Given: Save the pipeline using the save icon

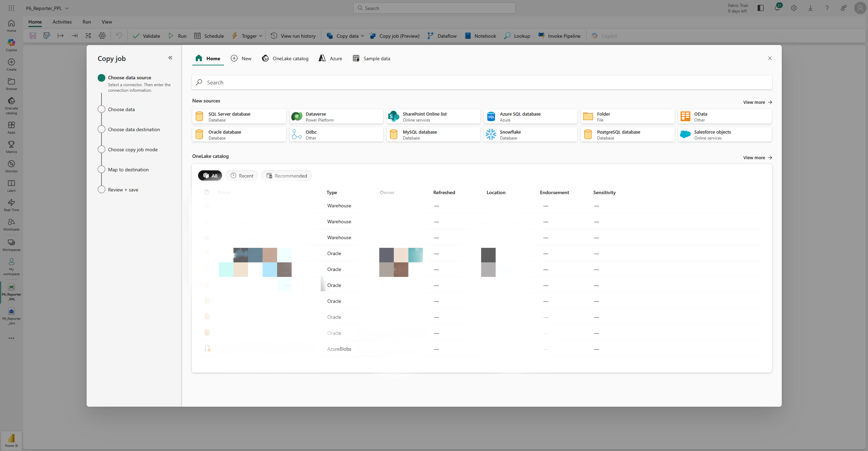Looking at the screenshot, I should point(33,36).
